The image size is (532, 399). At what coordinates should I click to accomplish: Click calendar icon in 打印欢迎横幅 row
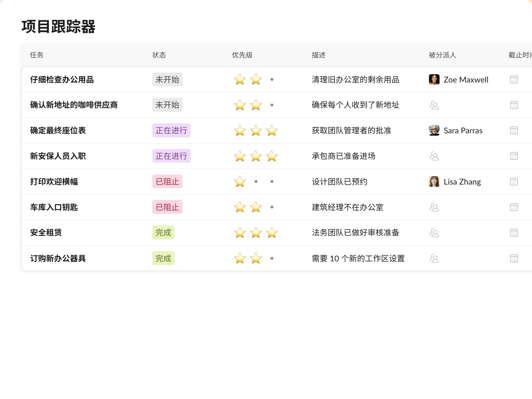tap(514, 182)
